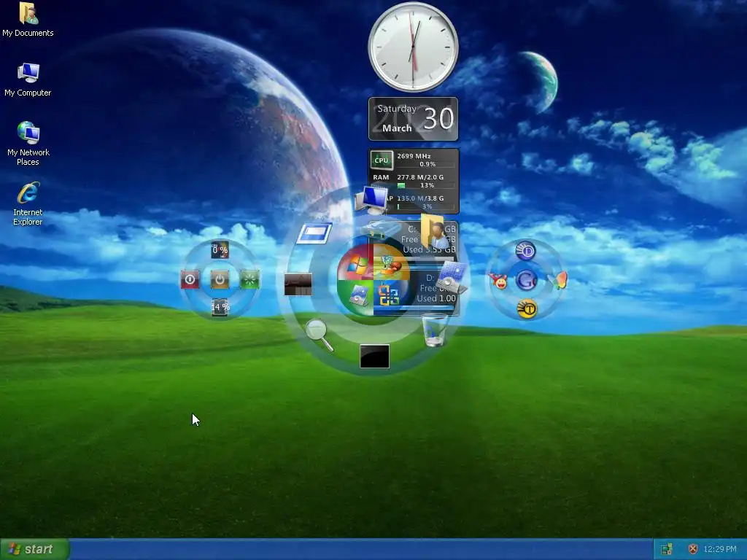This screenshot has height=560, width=747.
Task: Open the Recycle Bin icon on the ring
Action: pos(434,330)
